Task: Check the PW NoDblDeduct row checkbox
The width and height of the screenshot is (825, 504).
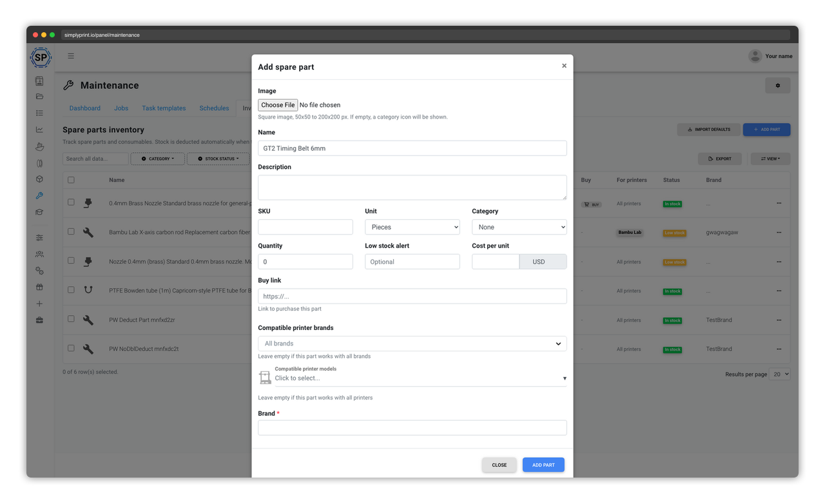Action: click(71, 348)
